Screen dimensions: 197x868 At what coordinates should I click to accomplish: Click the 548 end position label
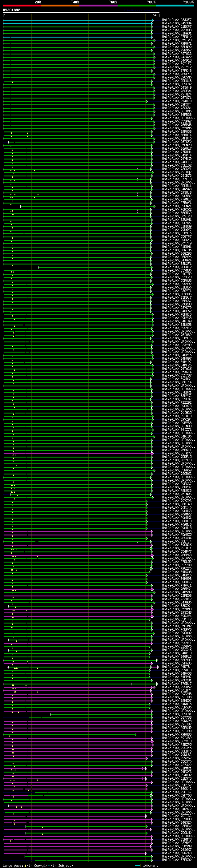click(x=155, y=15)
